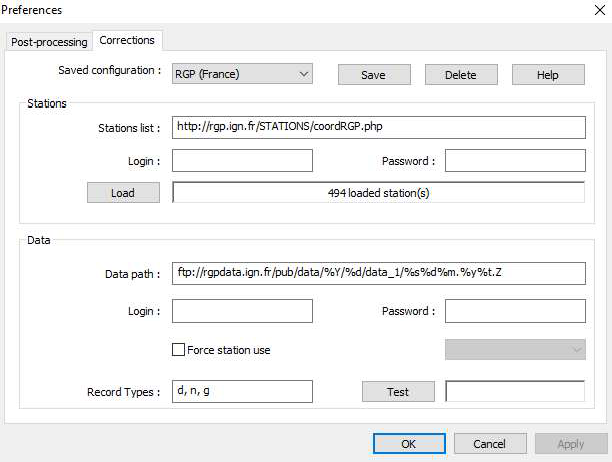Close the Preferences window

pos(600,10)
